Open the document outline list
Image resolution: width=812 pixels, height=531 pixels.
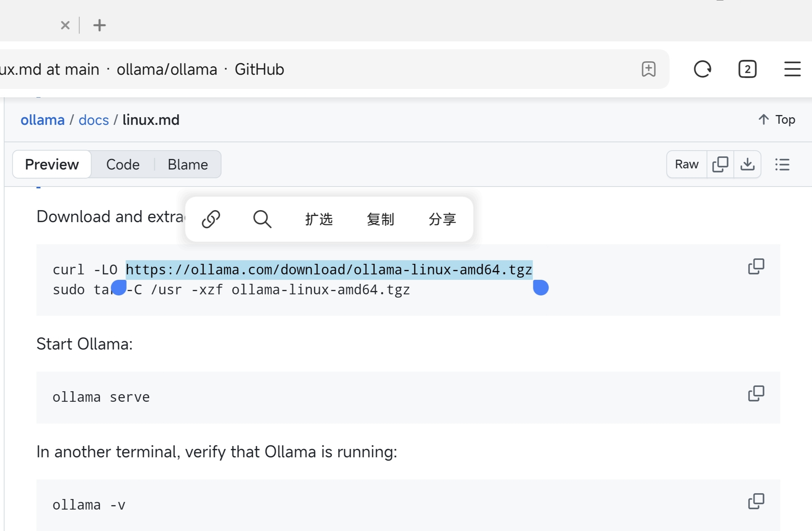point(782,164)
